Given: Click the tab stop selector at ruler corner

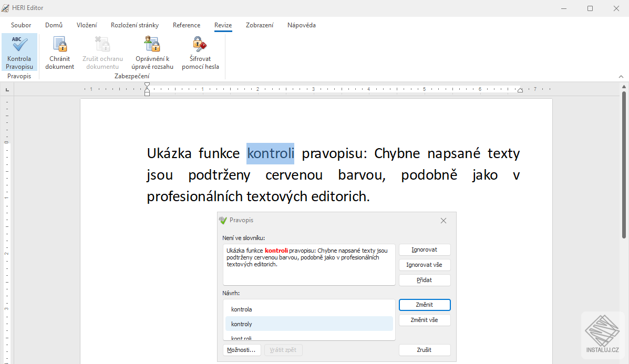Looking at the screenshot, I should click(x=7, y=90).
